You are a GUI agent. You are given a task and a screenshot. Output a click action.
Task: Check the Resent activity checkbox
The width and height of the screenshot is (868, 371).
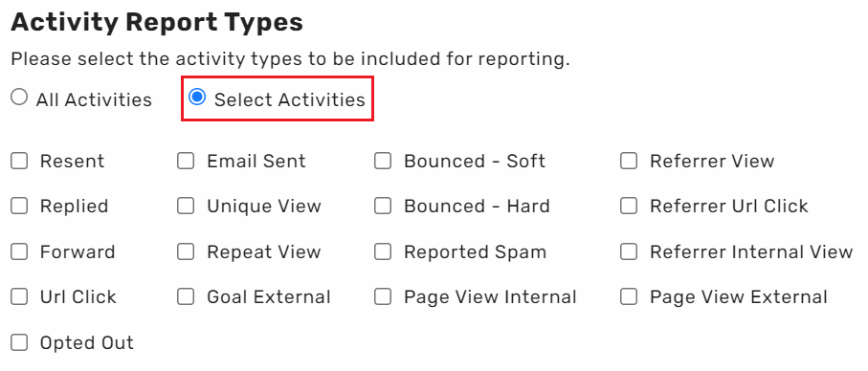pos(19,161)
